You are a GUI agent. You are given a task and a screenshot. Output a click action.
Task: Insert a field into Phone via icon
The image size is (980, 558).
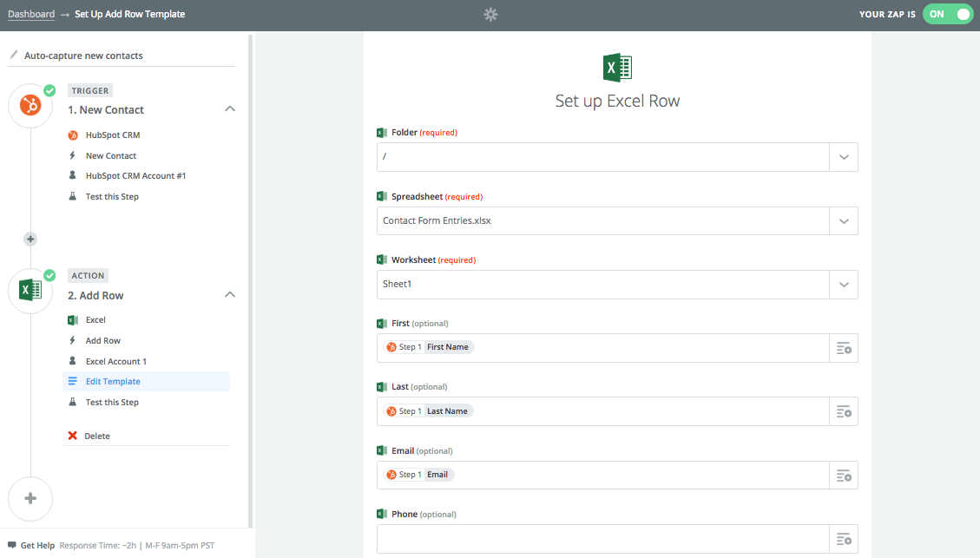pyautogui.click(x=844, y=539)
